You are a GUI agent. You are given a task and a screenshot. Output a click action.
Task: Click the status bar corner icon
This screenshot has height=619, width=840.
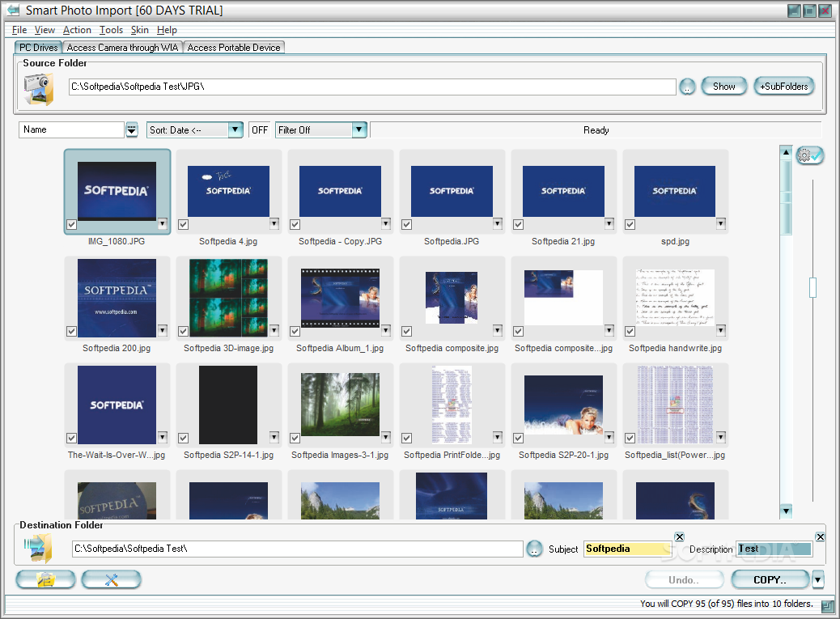point(828,606)
